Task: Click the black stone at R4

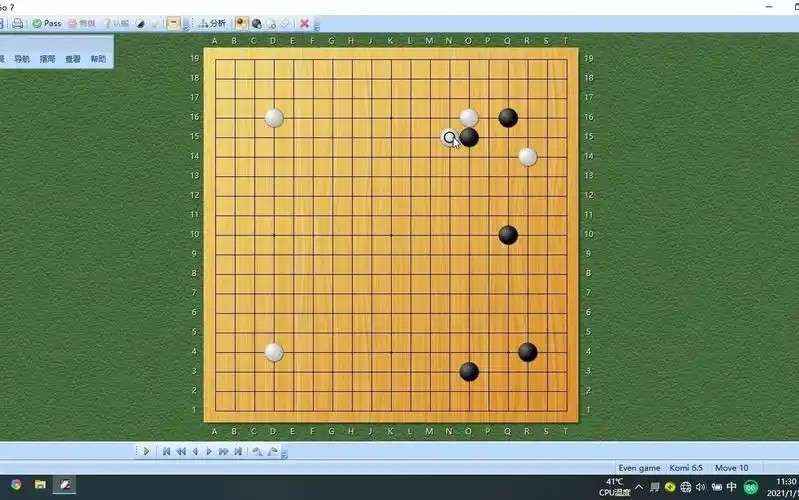Action: click(527, 352)
